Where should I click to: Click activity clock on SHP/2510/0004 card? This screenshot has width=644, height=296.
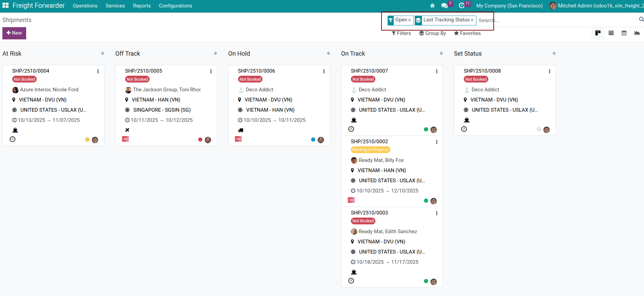click(x=13, y=139)
